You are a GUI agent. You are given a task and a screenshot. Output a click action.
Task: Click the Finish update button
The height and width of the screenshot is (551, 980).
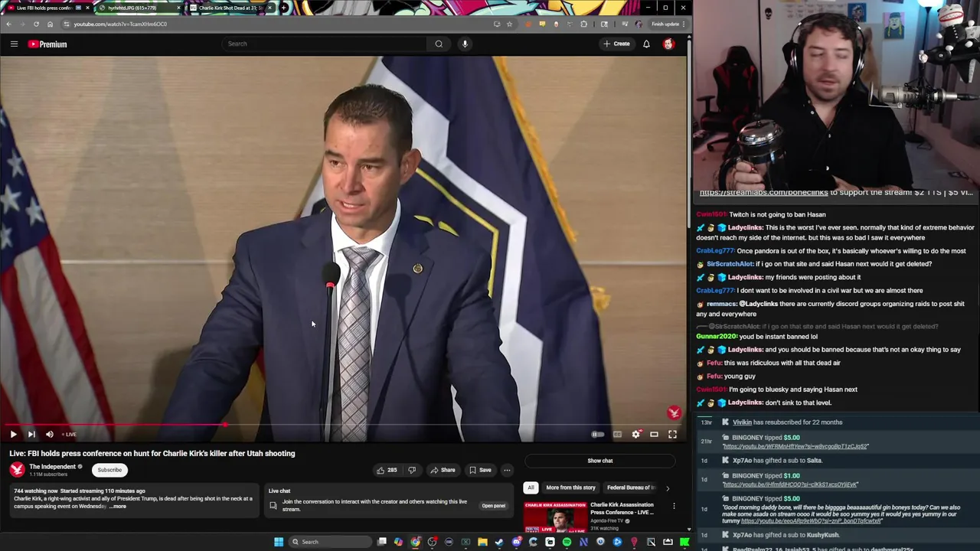pos(668,24)
